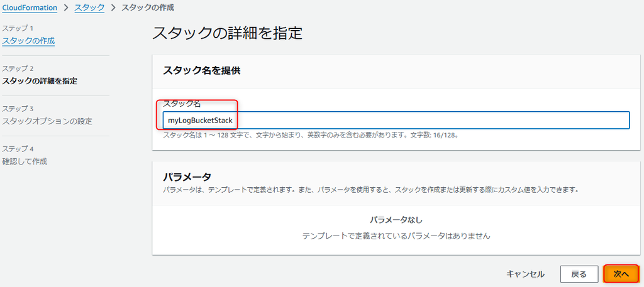Image resolution: width=644 pixels, height=287 pixels.
Task: Click the ステップ 3 label
Action: [17, 109]
